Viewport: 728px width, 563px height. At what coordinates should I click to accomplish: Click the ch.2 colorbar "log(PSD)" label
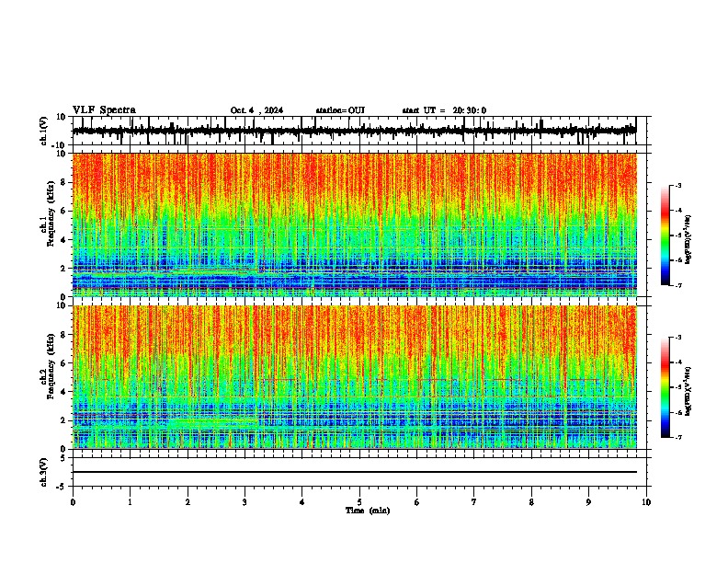coord(688,391)
